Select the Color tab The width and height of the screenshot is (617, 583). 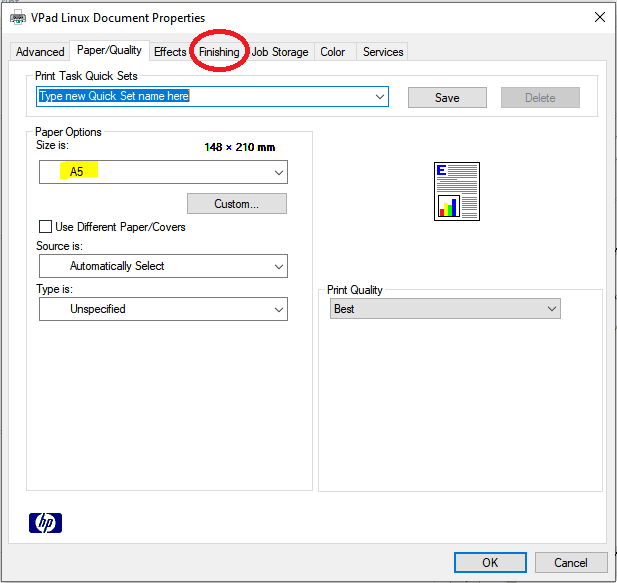pos(332,52)
